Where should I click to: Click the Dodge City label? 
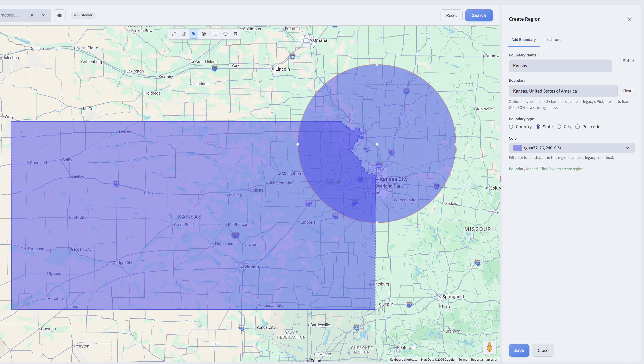(122, 263)
